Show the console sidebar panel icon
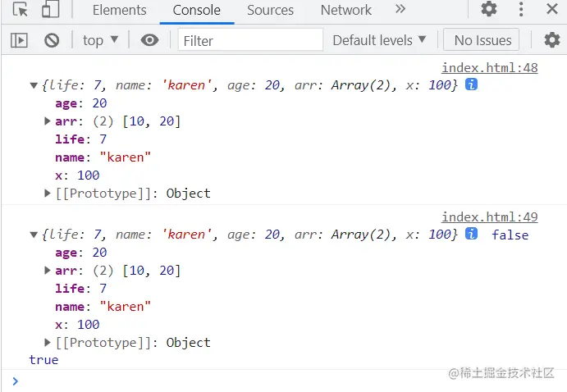 (19, 40)
